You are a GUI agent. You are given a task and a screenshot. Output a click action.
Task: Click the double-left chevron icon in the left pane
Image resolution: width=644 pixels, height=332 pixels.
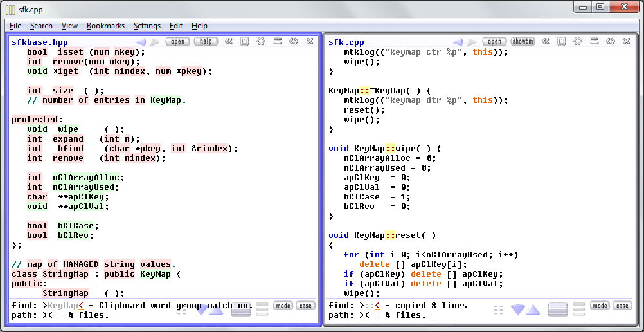click(x=228, y=42)
